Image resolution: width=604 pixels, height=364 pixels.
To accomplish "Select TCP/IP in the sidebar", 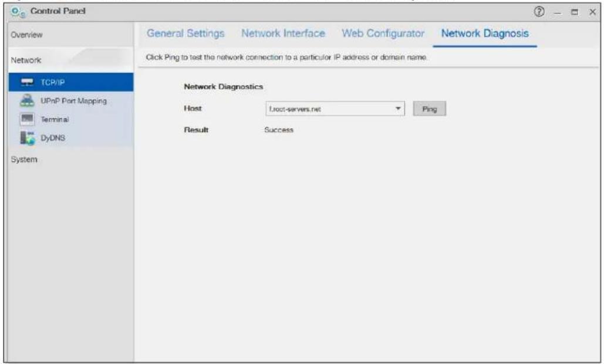I will point(71,82).
